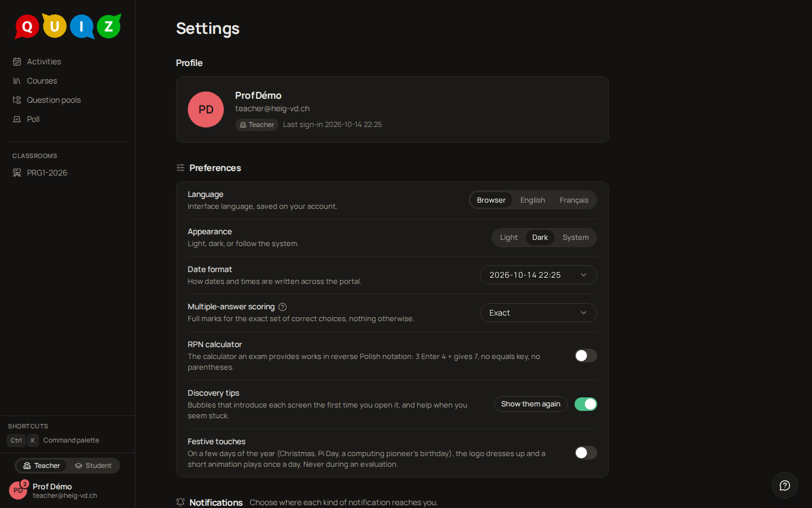Open the Date format dropdown

click(x=539, y=275)
